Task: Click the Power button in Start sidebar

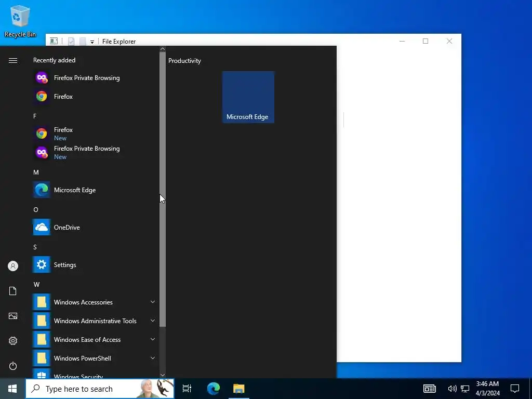Action: [13, 366]
